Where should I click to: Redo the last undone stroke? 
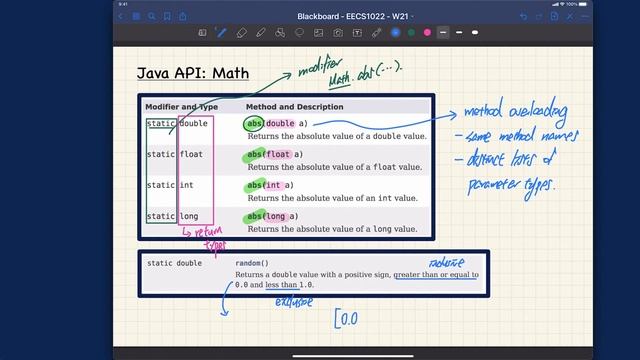539,16
